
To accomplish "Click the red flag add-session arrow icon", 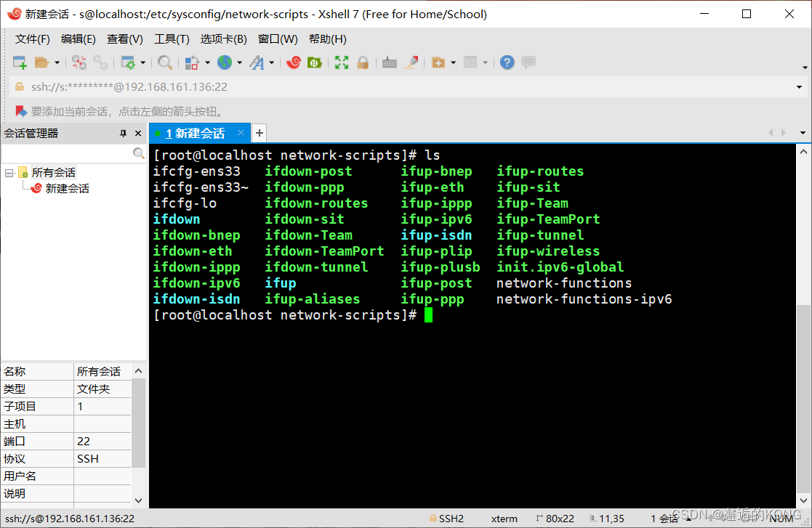I will (x=20, y=111).
